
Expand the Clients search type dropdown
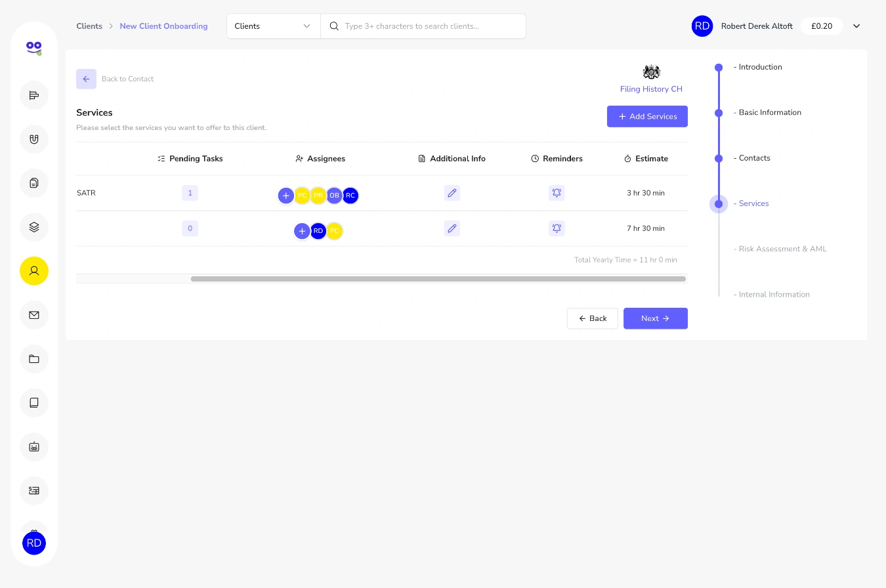tap(274, 26)
